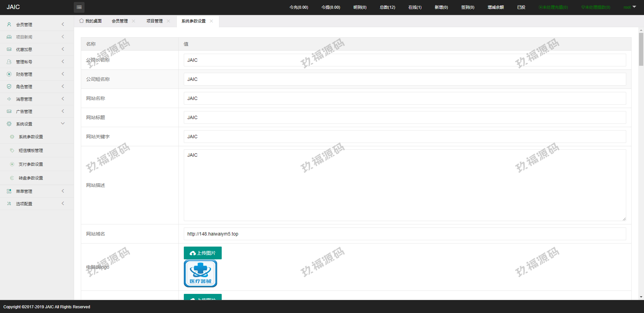Click the 会员管理 user icon in sidebar
Viewport: 644px width, 313px height.
click(9, 24)
